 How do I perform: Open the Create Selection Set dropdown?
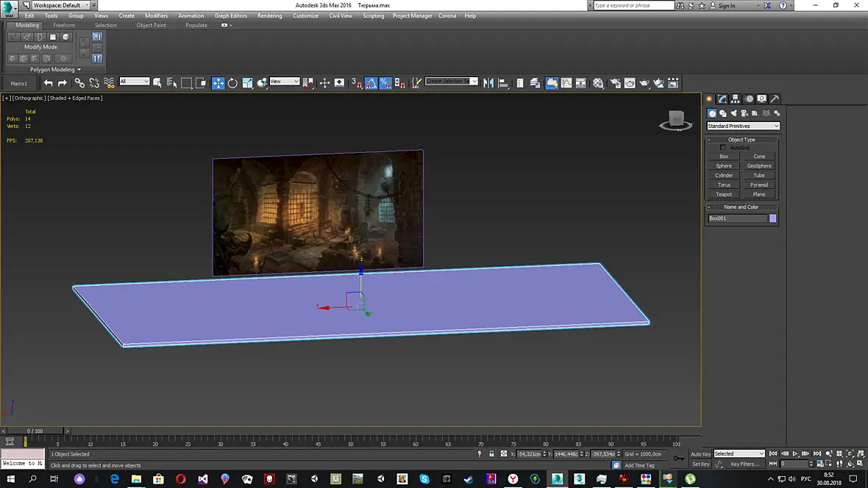(451, 82)
